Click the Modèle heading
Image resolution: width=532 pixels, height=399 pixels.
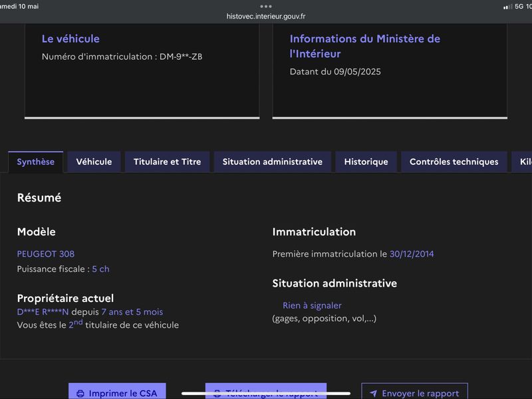(x=37, y=231)
